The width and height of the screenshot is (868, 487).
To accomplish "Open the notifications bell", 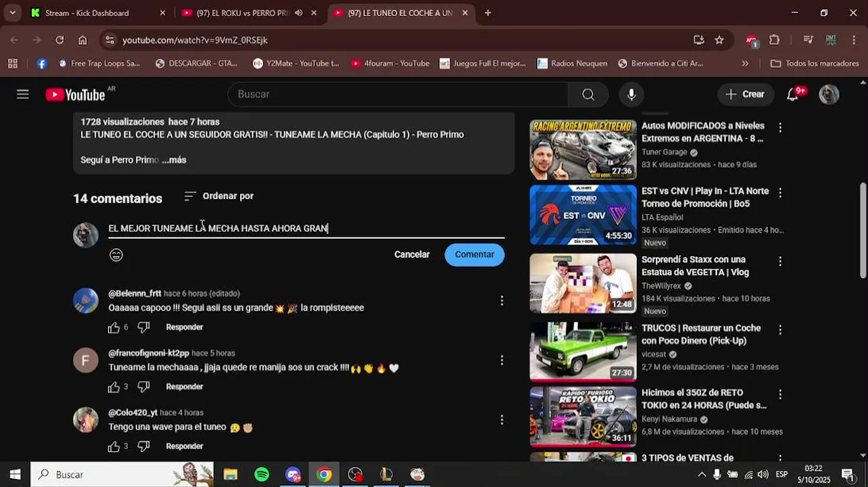I will coord(794,95).
